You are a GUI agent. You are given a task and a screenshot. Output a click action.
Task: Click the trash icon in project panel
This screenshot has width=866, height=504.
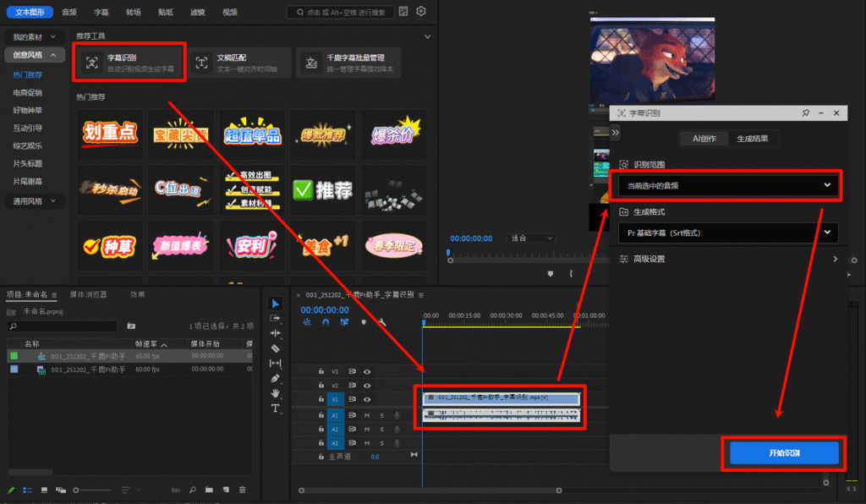[x=243, y=490]
